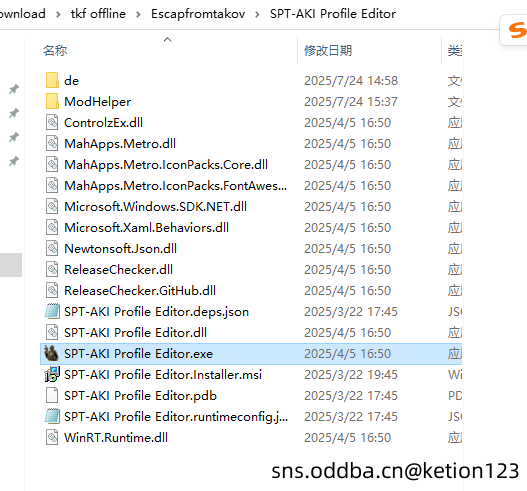Click the fourth pinned item pin icon

(x=14, y=161)
